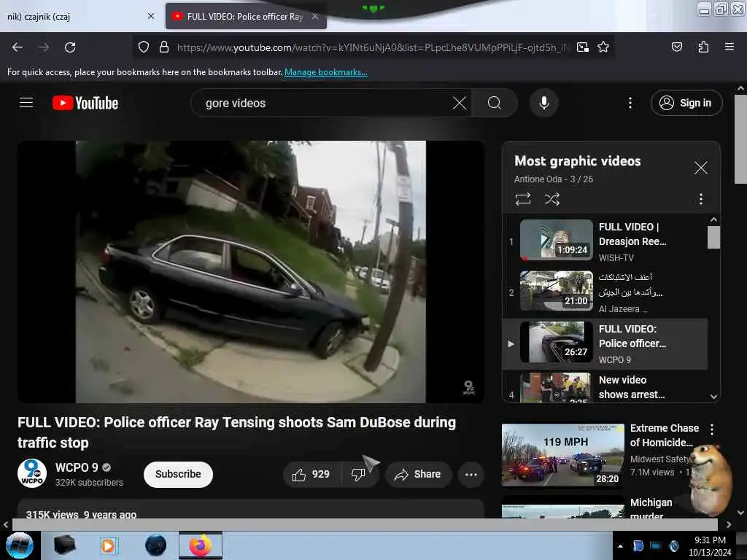This screenshot has width=747, height=560.
Task: Select current playlist item from WCPO 9
Action: pos(605,344)
